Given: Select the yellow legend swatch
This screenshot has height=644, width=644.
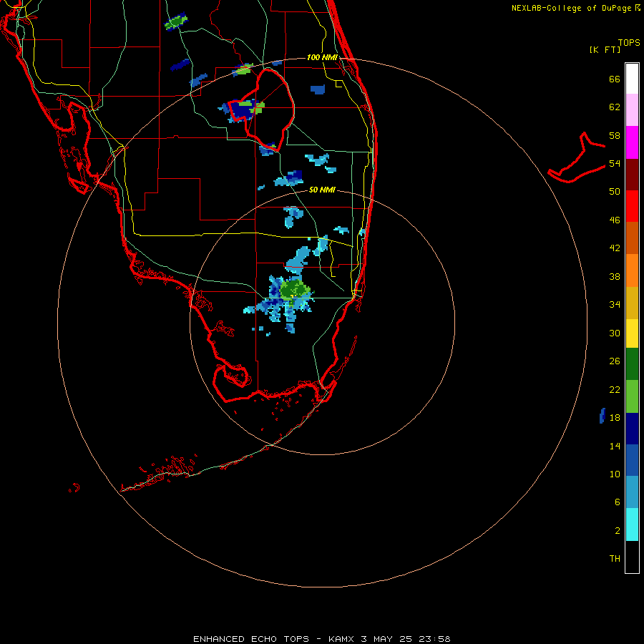Looking at the screenshot, I should [632, 333].
